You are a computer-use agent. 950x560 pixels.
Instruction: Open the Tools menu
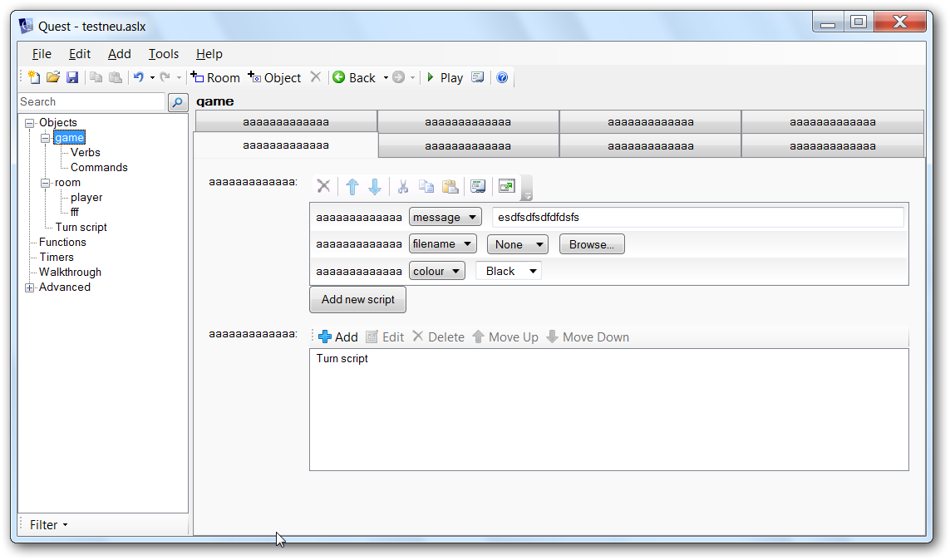click(163, 54)
